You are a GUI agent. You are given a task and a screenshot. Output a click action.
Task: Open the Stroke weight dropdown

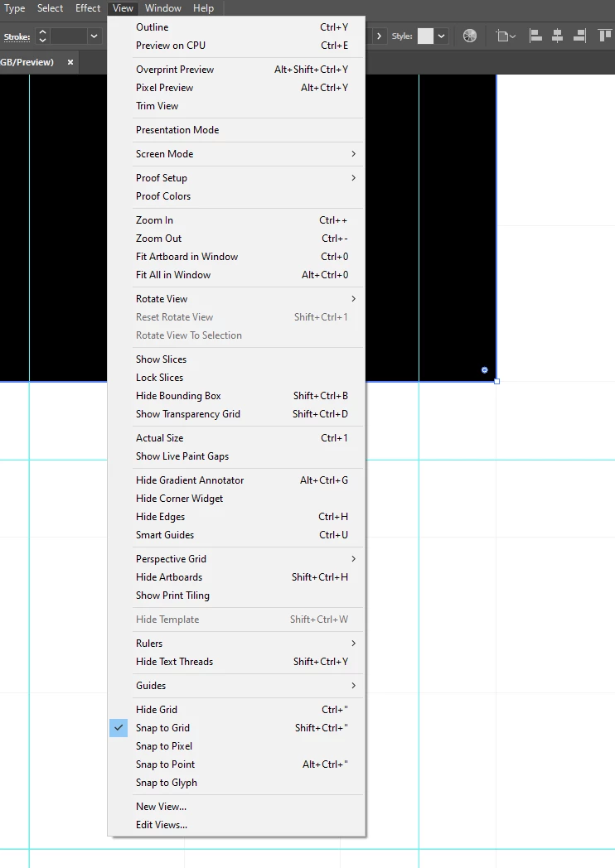(94, 36)
